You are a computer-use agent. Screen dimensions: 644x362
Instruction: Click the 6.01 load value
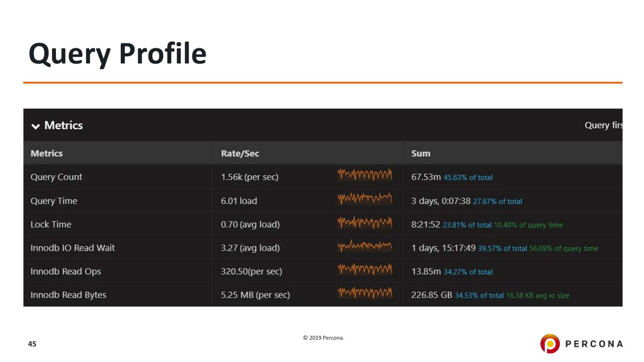(x=239, y=201)
